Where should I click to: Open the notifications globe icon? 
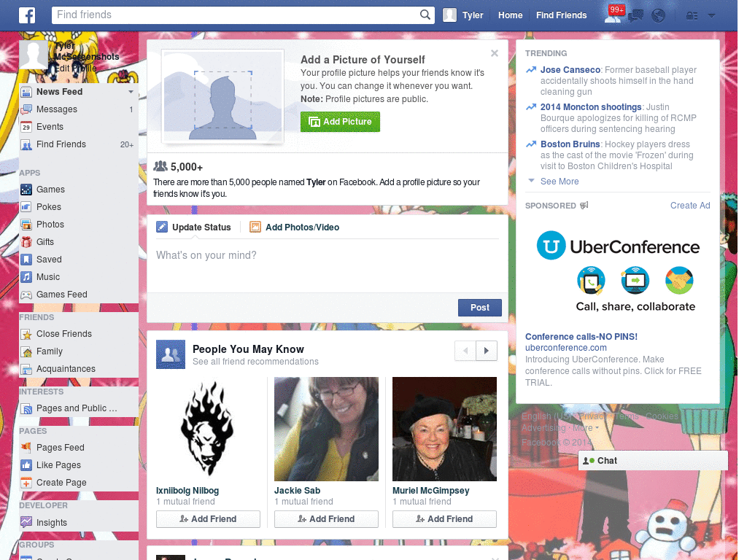tap(659, 16)
